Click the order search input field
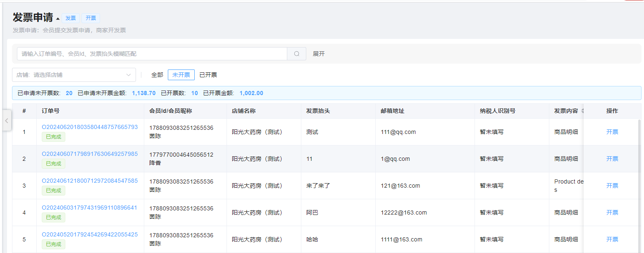This screenshot has height=253, width=644. pyautogui.click(x=152, y=54)
